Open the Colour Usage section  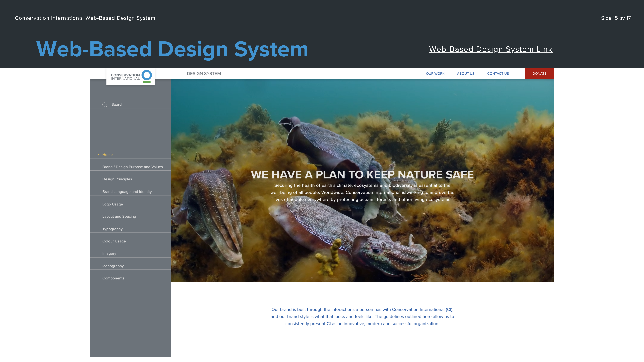114,241
